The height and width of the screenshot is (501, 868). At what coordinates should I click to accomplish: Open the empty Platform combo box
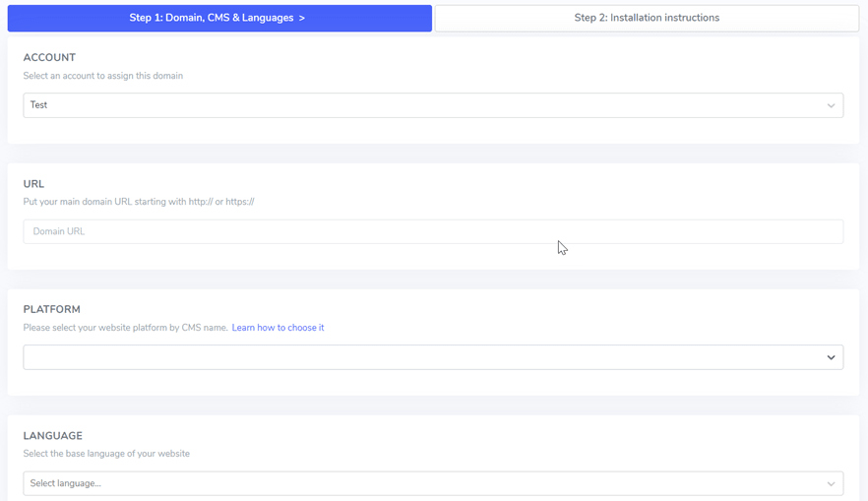coord(433,357)
